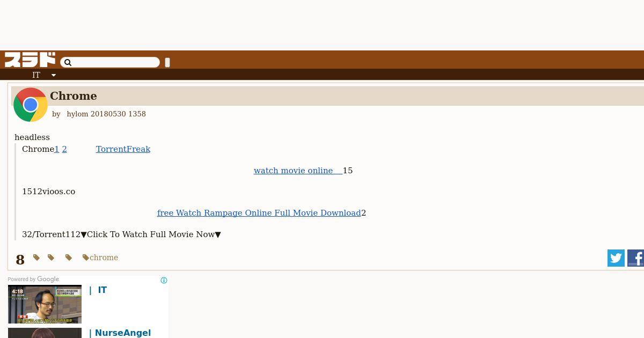Open the Chrome reference link 1
644x338 pixels.
coord(57,149)
